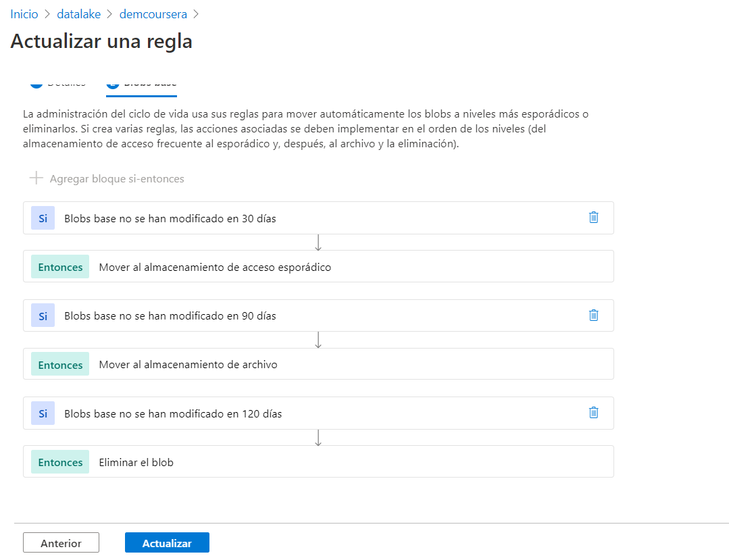Click the plus icon to add block
The width and height of the screenshot is (729, 560).
tap(36, 178)
